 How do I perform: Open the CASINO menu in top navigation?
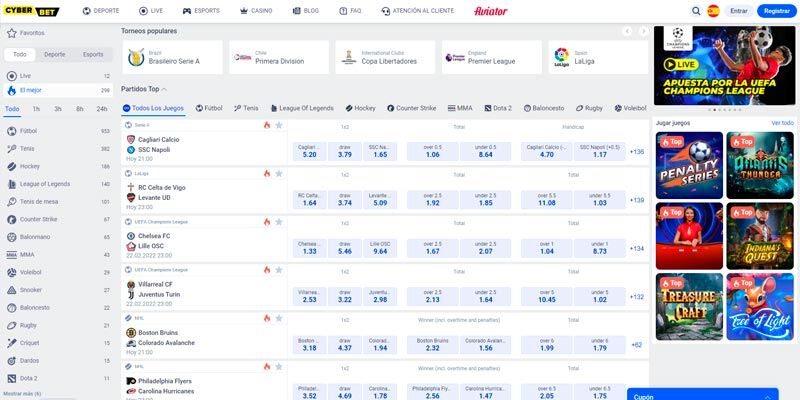pyautogui.click(x=257, y=11)
